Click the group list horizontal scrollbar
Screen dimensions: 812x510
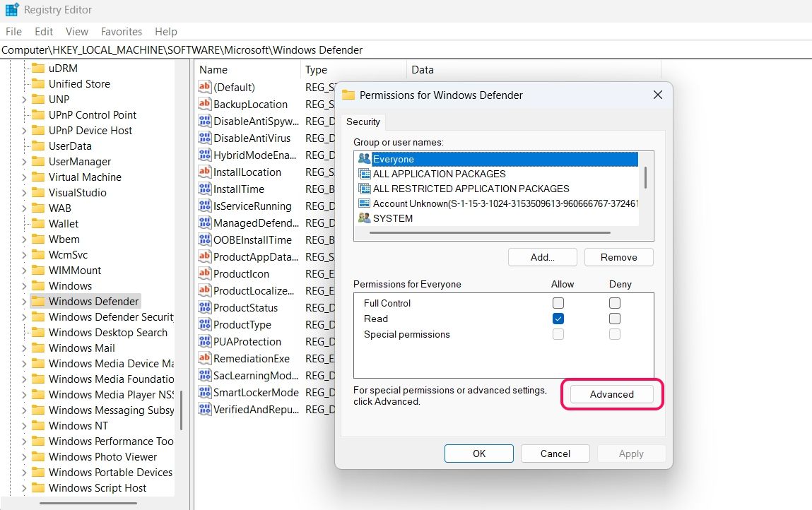tap(490, 233)
